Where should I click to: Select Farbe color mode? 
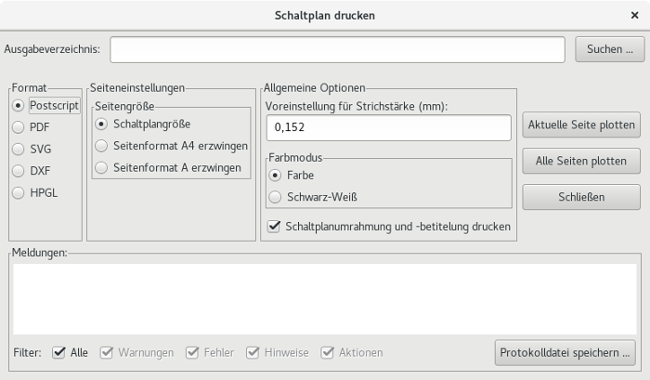(275, 175)
